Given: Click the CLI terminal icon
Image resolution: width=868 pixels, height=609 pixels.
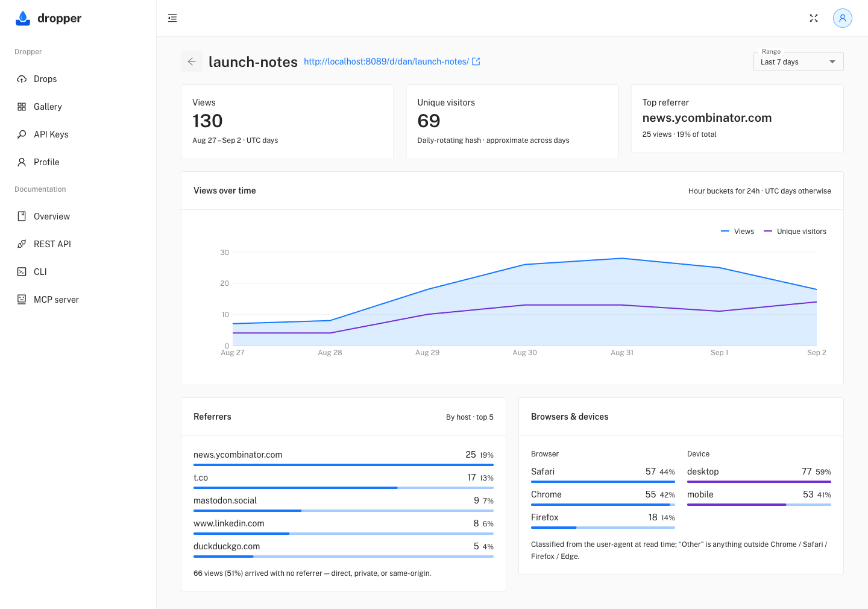Looking at the screenshot, I should click(x=22, y=272).
